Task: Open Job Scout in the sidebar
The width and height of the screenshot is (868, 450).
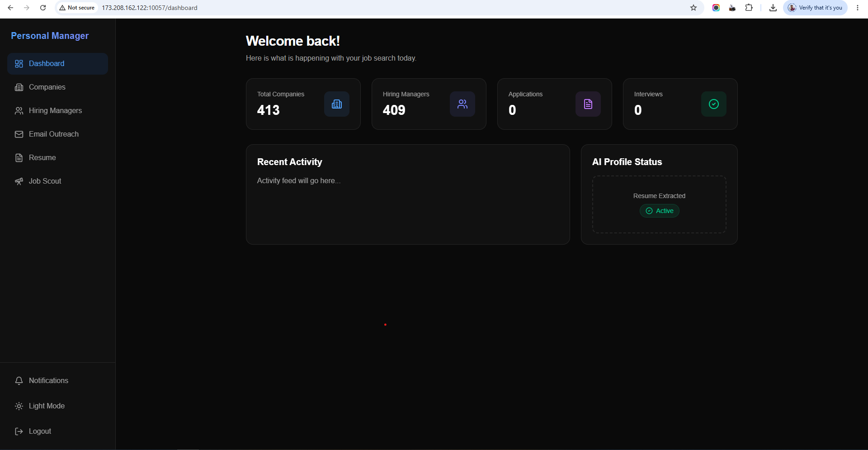Action: coord(57,181)
